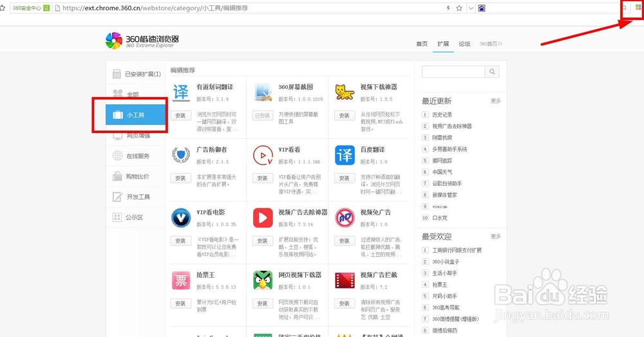Open 生活小帮手 in popular list
Viewport: 644px width, 337px height.
pos(444,273)
